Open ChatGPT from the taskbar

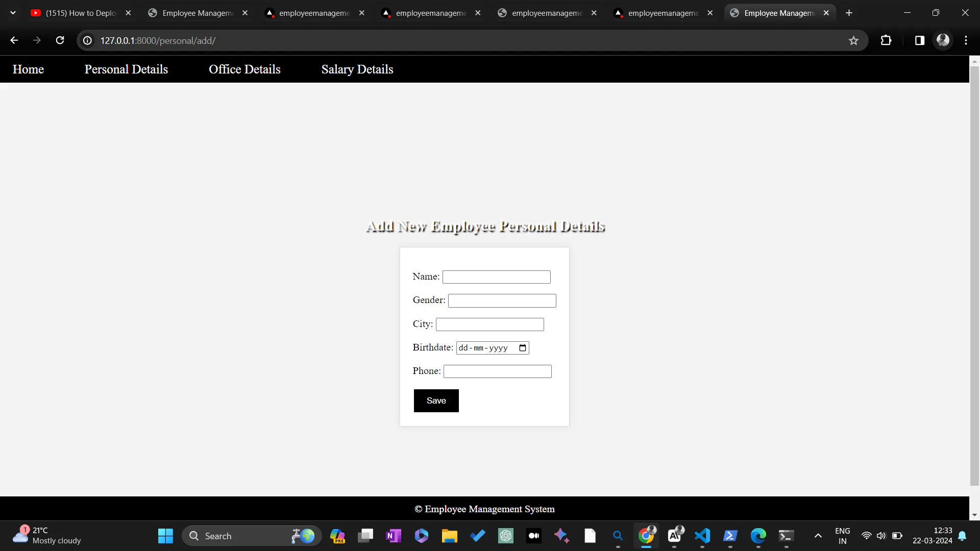[505, 536]
